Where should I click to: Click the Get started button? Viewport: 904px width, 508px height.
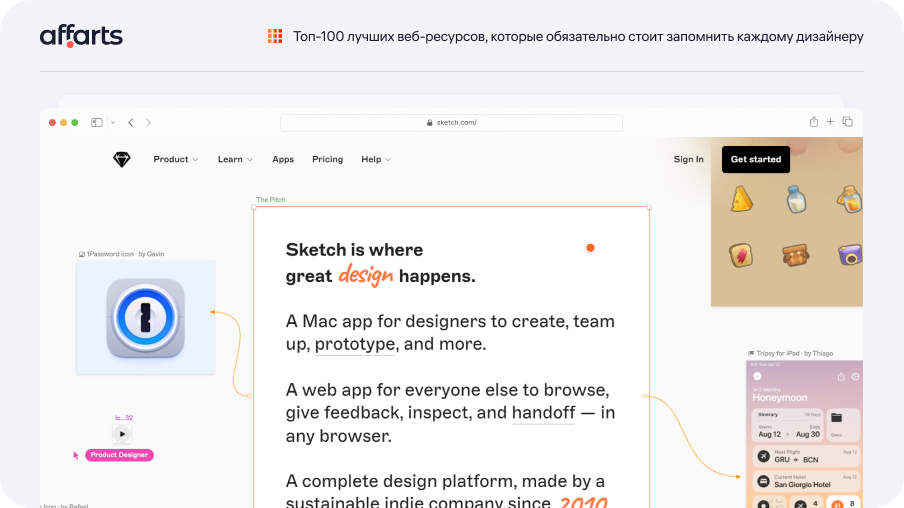click(x=756, y=159)
